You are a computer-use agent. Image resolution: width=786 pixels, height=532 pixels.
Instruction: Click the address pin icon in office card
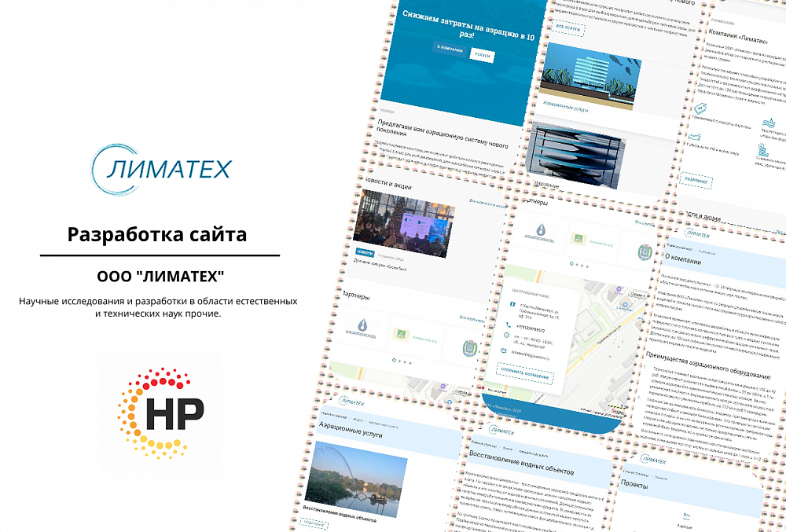(x=512, y=304)
